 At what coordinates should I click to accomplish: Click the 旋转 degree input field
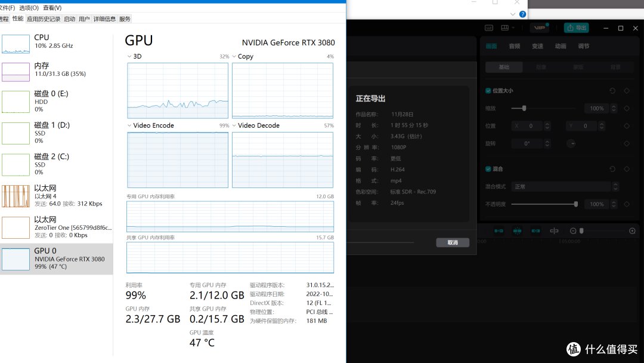click(527, 143)
